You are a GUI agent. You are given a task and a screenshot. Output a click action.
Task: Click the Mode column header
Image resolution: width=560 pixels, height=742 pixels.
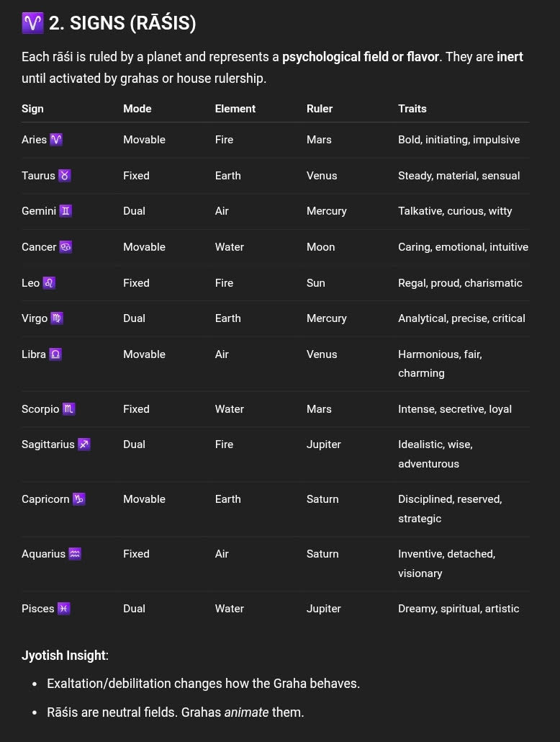[137, 109]
